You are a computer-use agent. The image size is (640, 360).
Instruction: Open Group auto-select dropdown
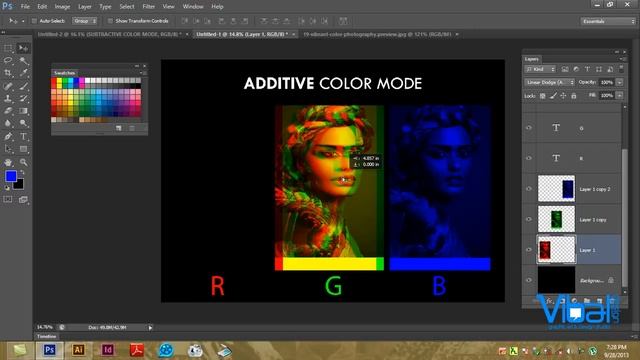point(85,21)
